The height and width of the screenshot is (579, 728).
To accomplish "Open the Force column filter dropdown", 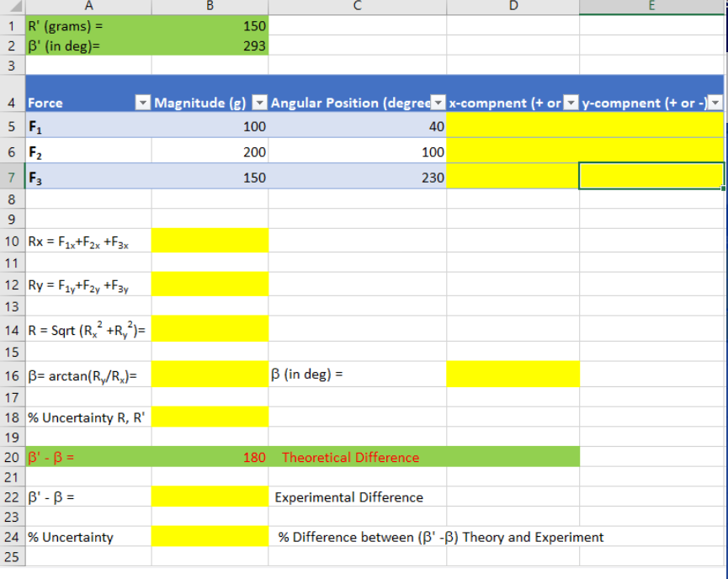I will coord(143,103).
